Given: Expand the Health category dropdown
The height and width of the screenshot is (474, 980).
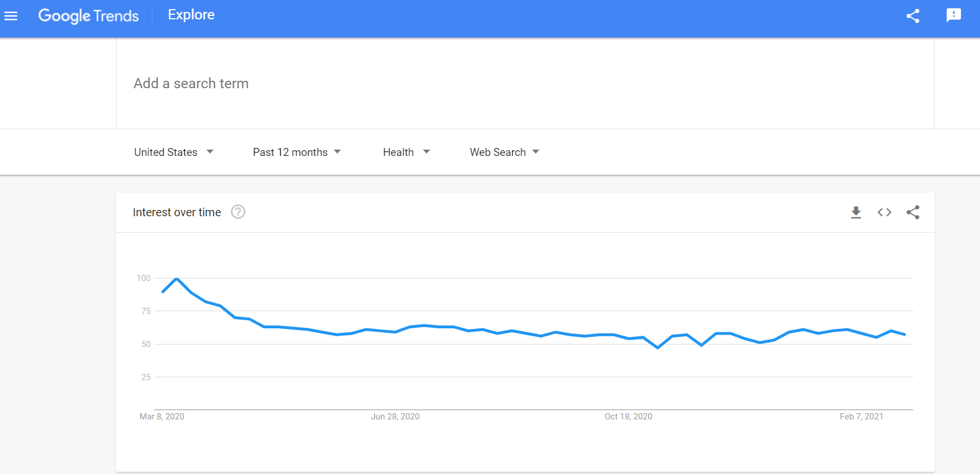Looking at the screenshot, I should pos(406,152).
